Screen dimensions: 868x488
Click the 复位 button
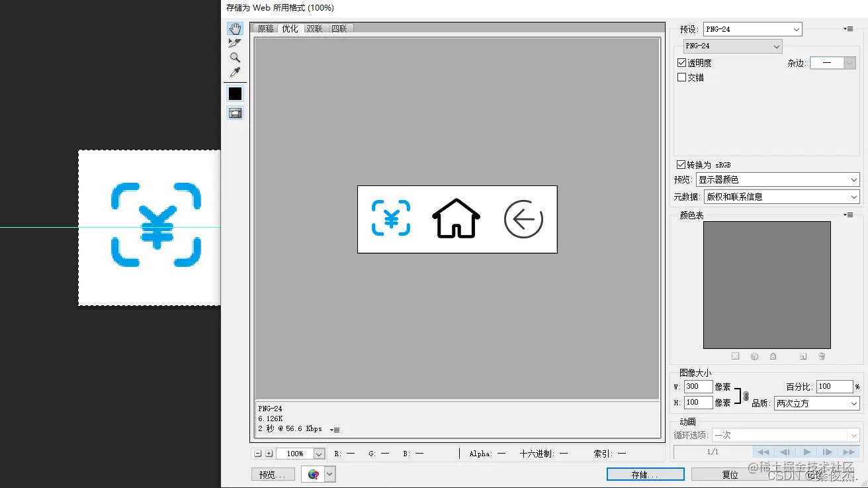pos(730,475)
